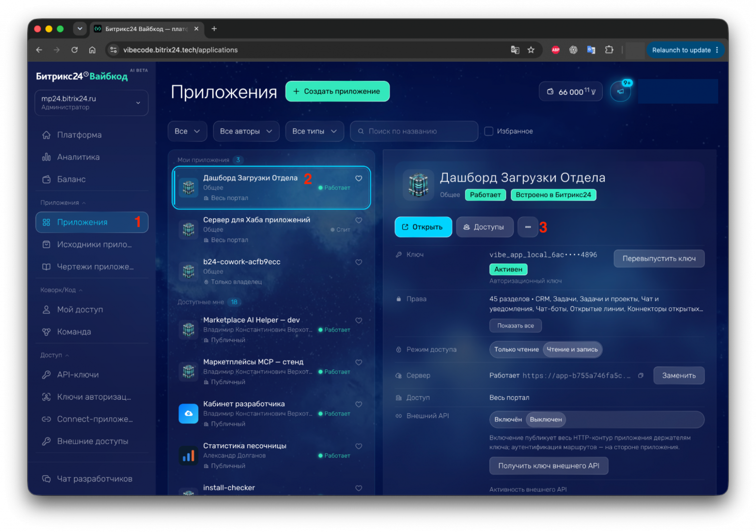The height and width of the screenshot is (532, 756).
Task: Click the browser bookmark star icon
Action: tap(531, 50)
